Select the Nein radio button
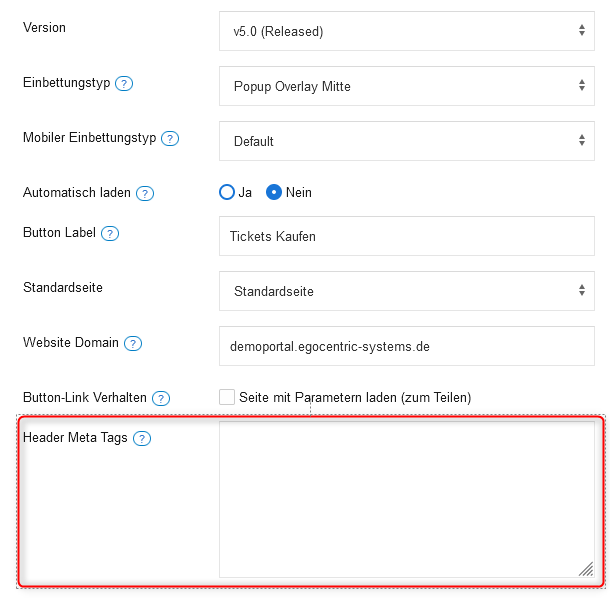The height and width of the screenshot is (600, 610). (274, 192)
